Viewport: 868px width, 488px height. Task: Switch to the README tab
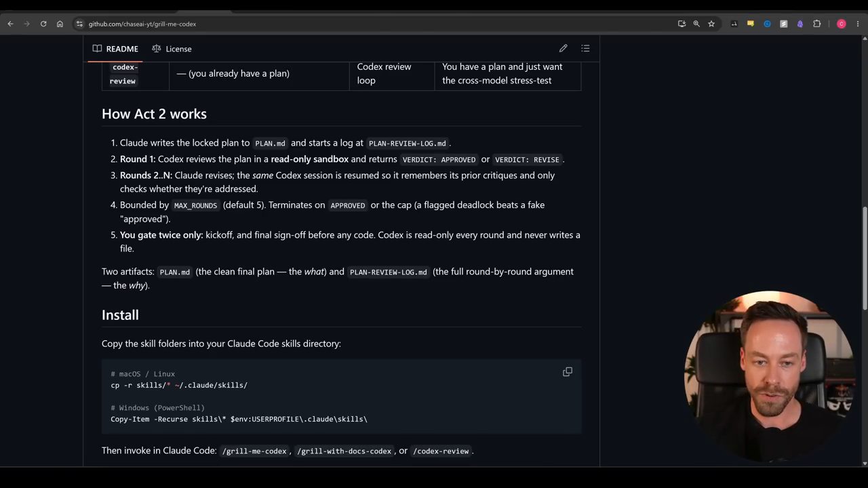(x=115, y=49)
